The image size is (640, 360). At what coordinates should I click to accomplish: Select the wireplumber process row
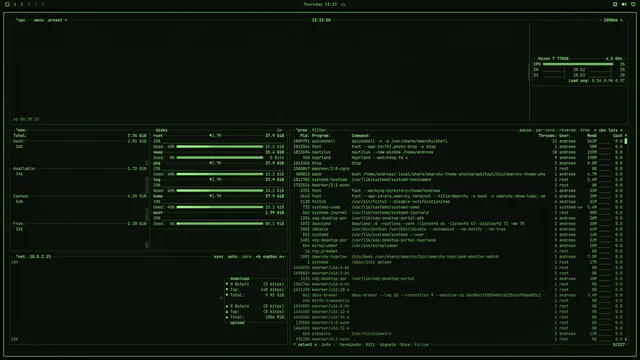(458, 246)
